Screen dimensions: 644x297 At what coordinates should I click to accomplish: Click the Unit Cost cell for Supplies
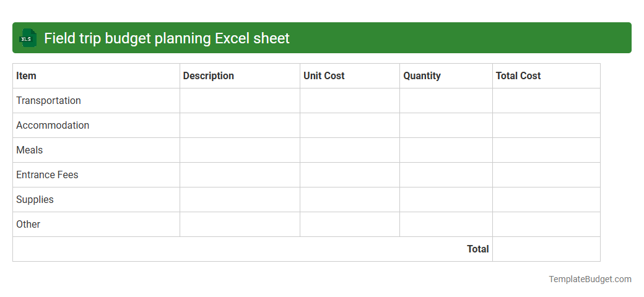coord(350,200)
